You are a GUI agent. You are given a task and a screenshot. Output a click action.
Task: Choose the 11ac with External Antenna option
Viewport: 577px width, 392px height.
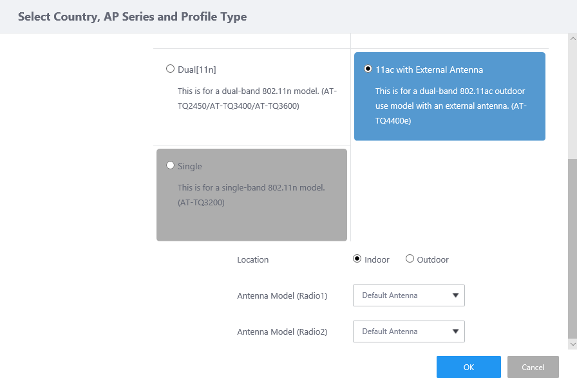point(368,69)
